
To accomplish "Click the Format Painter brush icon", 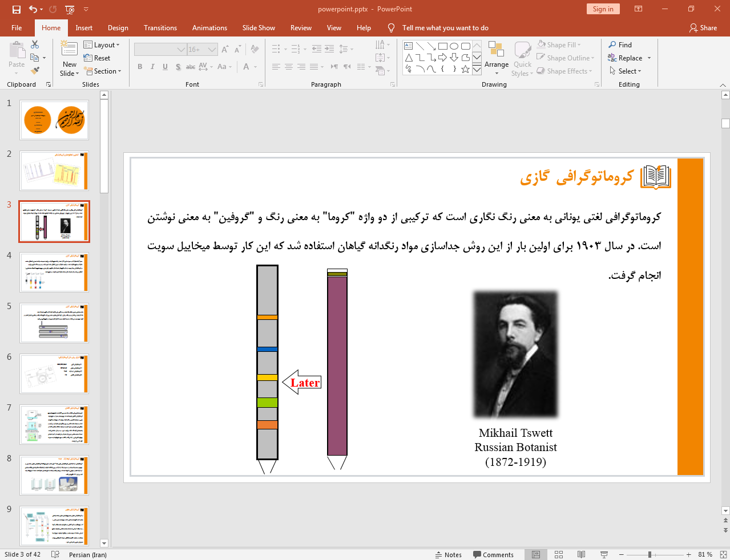I will (x=35, y=71).
